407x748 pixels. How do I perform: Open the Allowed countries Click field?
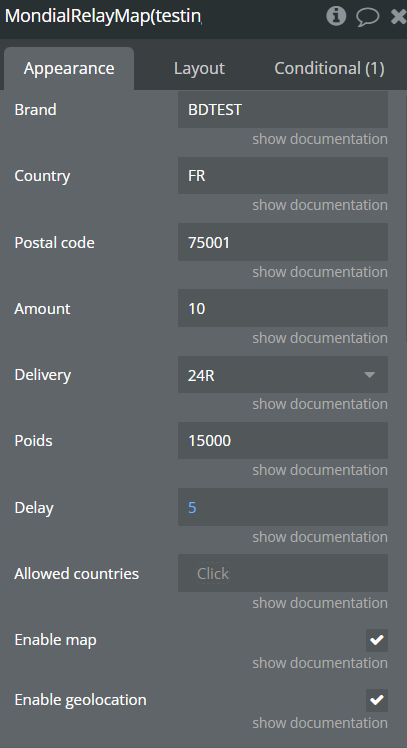pos(282,573)
